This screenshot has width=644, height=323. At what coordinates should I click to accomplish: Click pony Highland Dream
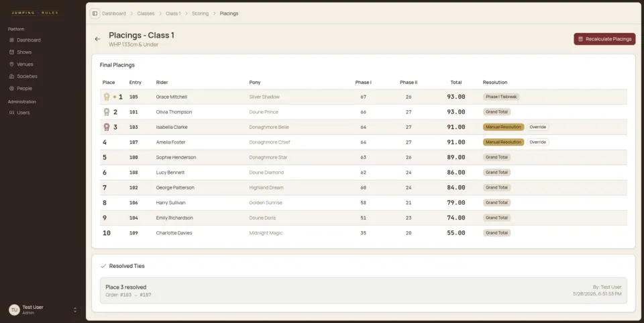point(266,187)
